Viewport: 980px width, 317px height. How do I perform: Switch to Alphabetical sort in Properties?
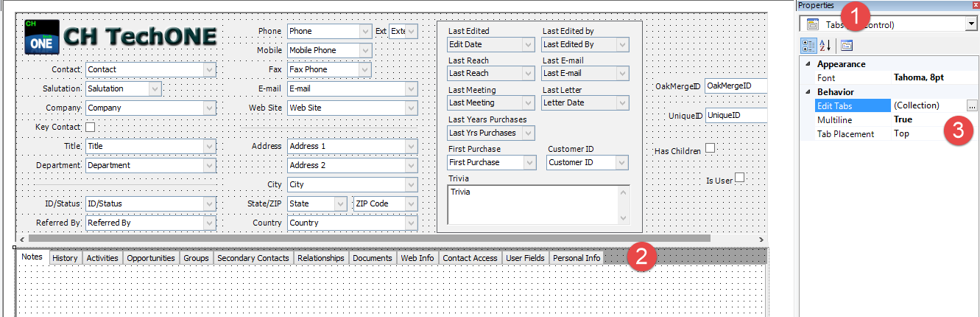pyautogui.click(x=825, y=46)
